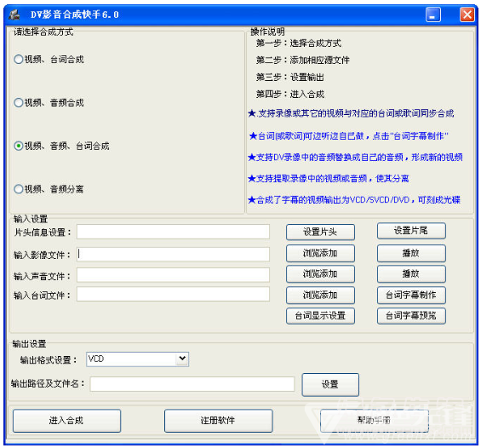Click 台词字幕预览 button
The image size is (481, 448).
pos(411,316)
